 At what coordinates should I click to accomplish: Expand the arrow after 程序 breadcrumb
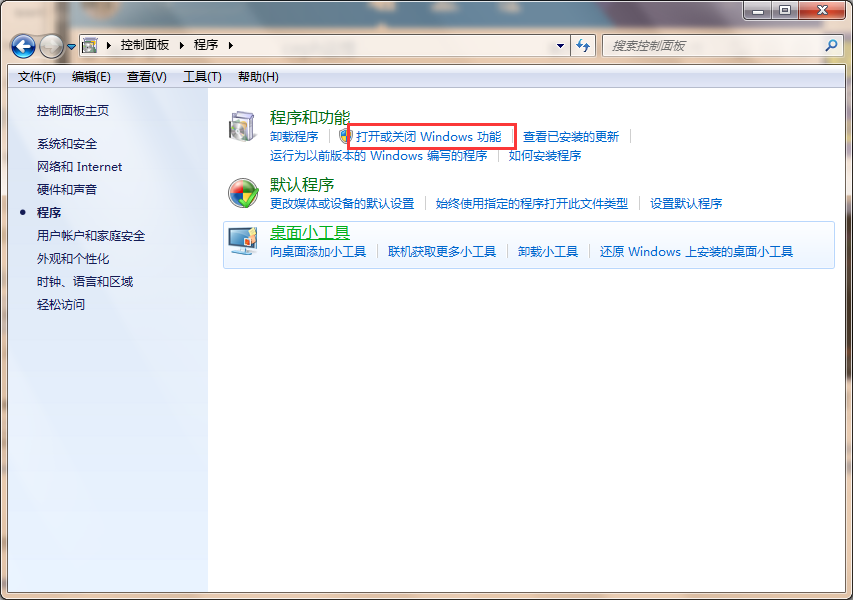click(x=231, y=46)
